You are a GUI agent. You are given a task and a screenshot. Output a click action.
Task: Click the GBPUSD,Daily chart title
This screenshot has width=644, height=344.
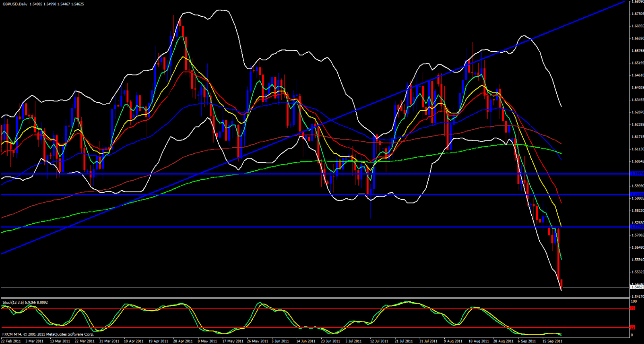point(14,4)
